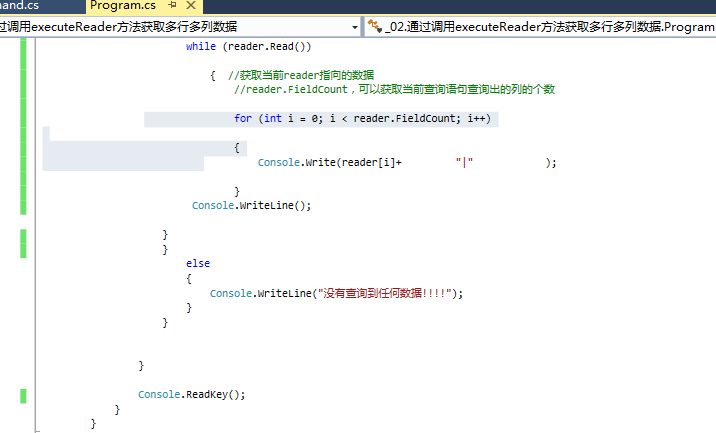Click the for loop line with reader.FieldCount

point(363,119)
